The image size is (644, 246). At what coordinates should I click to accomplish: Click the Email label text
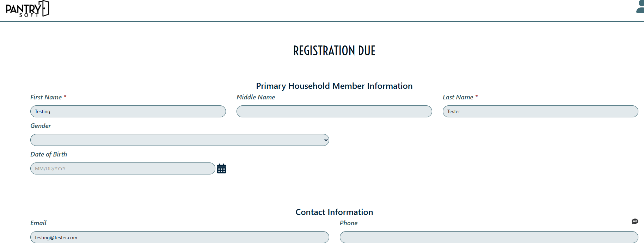coord(38,223)
